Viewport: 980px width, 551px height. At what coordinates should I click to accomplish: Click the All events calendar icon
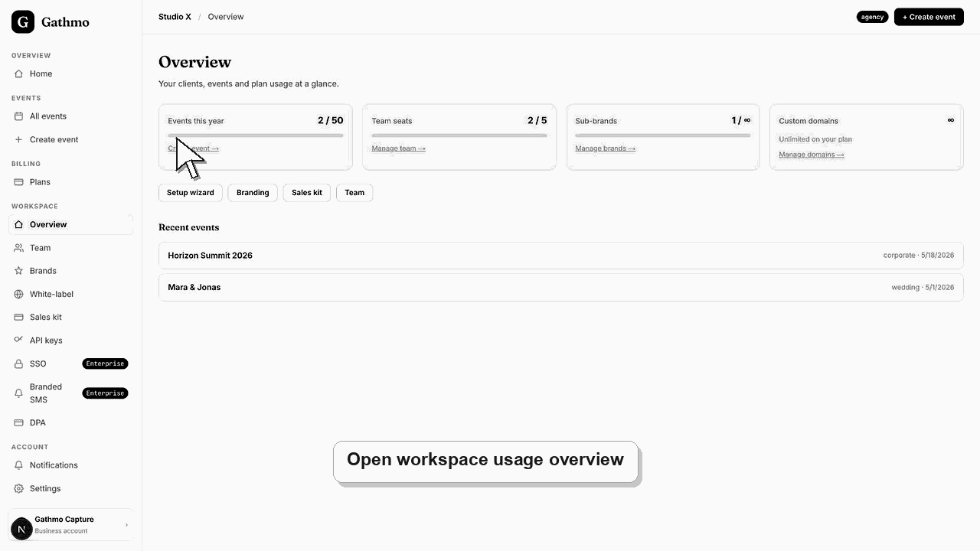pos(18,116)
